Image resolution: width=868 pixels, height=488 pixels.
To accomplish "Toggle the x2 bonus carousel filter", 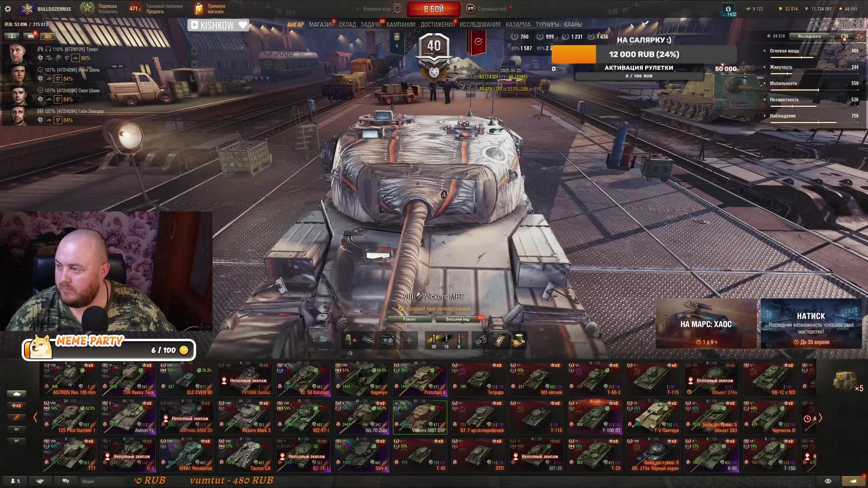I will [16, 405].
